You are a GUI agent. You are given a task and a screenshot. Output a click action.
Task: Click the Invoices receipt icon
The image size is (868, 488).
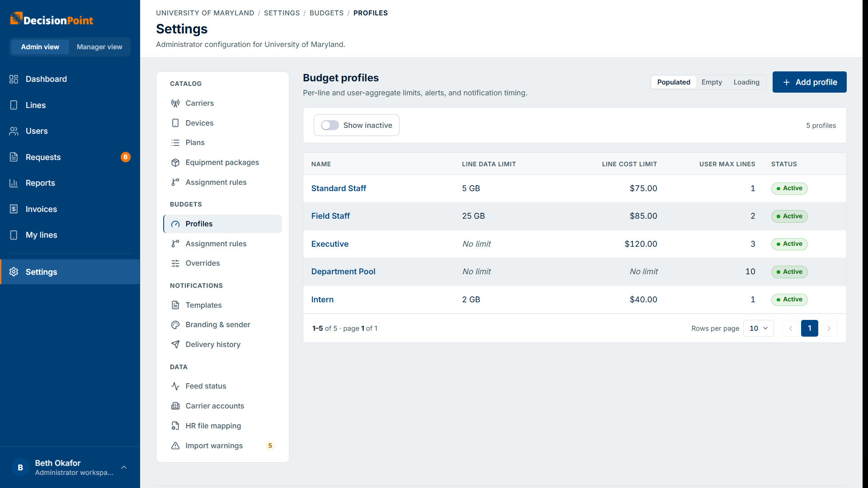click(x=14, y=209)
